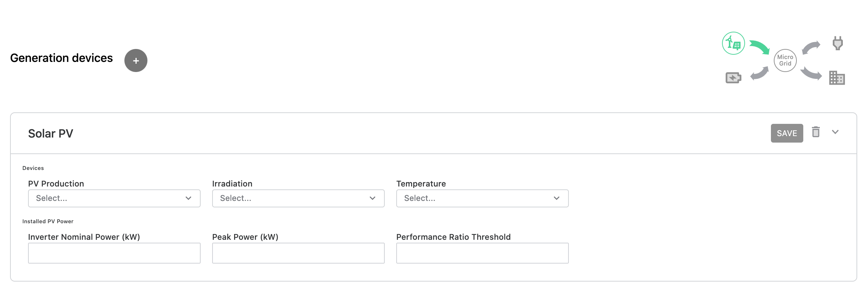
Task: Click the wind and solar generation icon
Action: [734, 43]
